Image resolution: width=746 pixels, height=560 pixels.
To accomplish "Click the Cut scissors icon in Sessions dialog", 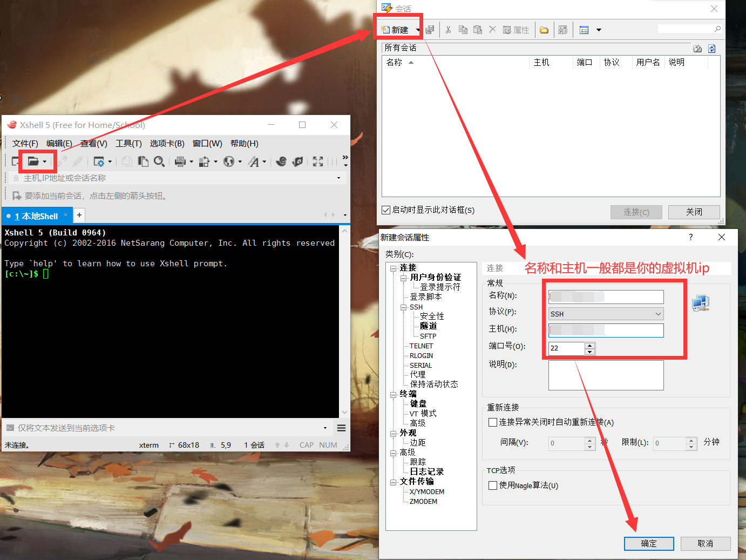I will coord(448,30).
